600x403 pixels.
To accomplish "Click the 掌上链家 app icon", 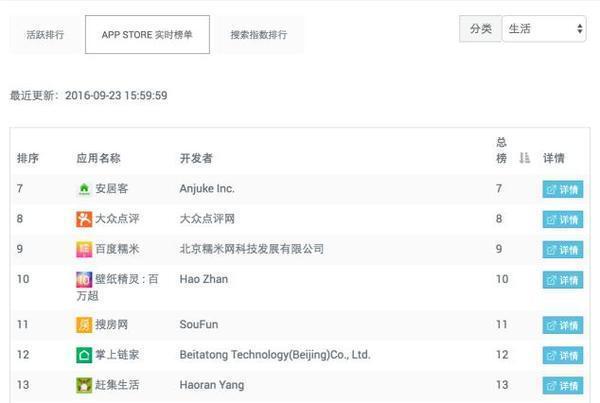I will (x=84, y=355).
